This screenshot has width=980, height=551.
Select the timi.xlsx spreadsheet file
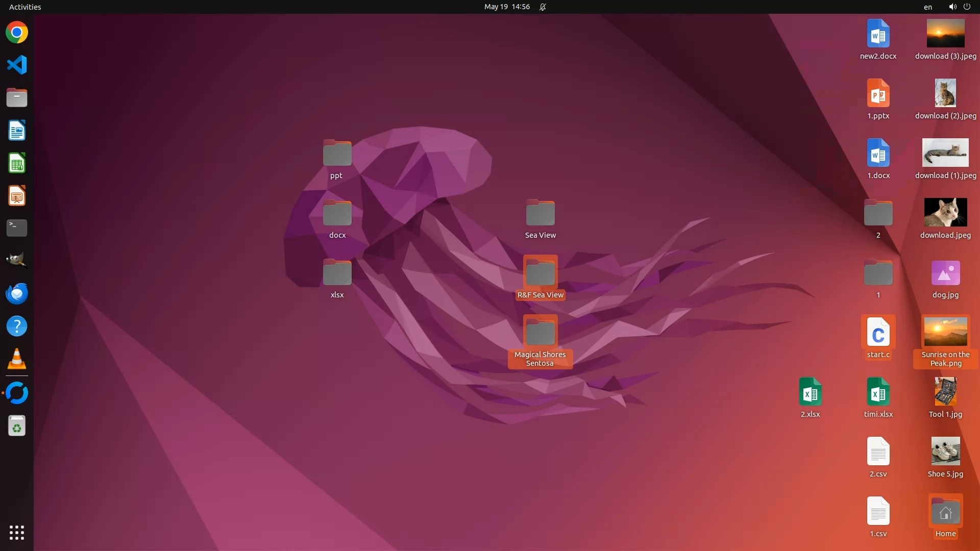pos(878,392)
